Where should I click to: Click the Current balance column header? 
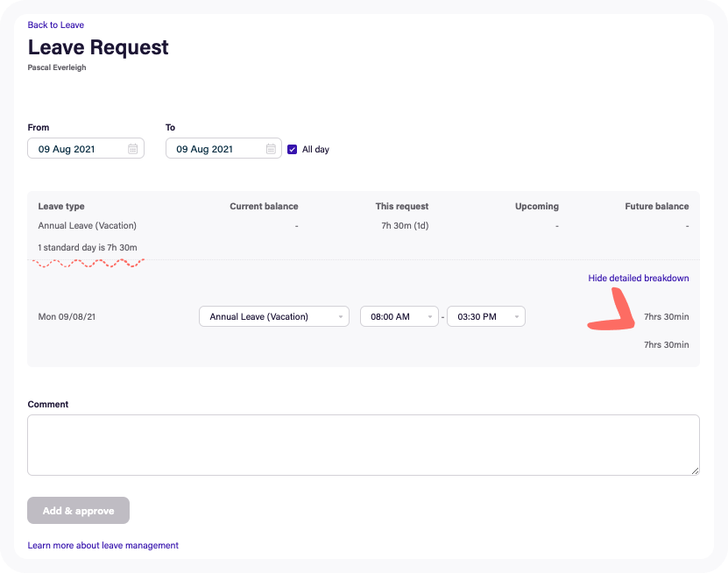pyautogui.click(x=264, y=207)
